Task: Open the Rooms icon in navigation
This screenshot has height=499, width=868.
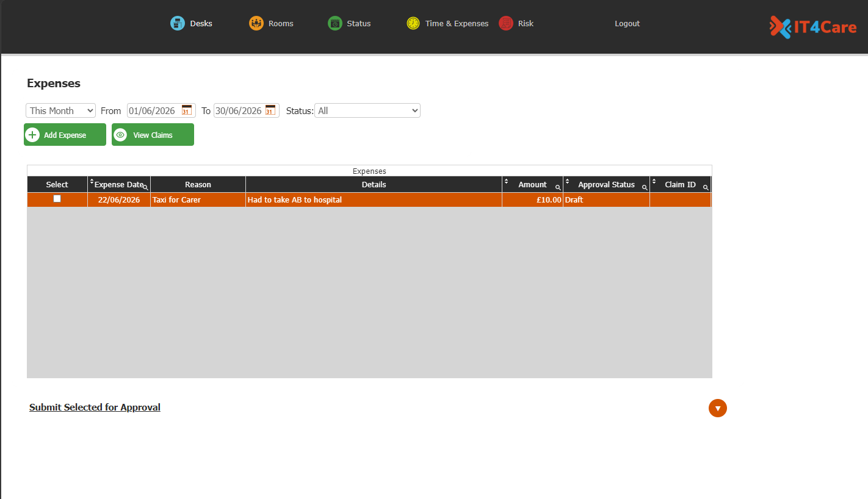Action: pyautogui.click(x=256, y=24)
